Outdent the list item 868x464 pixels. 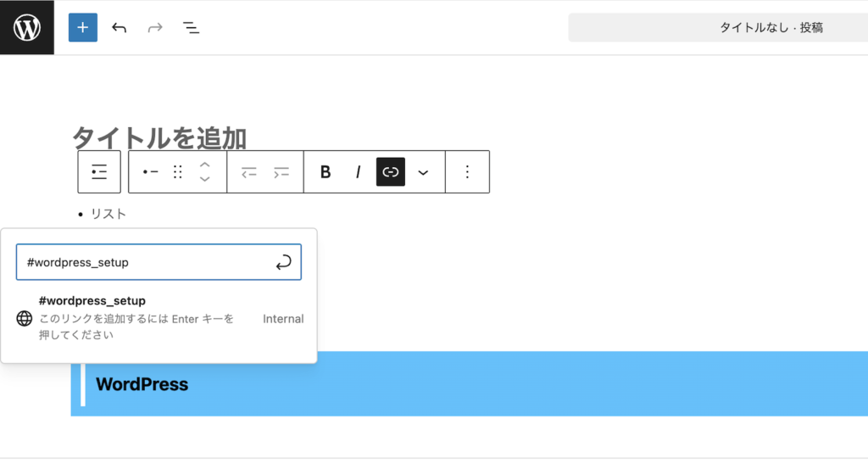coord(249,172)
